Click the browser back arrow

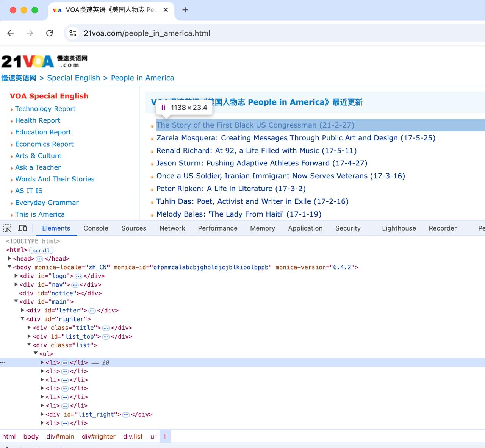click(11, 33)
